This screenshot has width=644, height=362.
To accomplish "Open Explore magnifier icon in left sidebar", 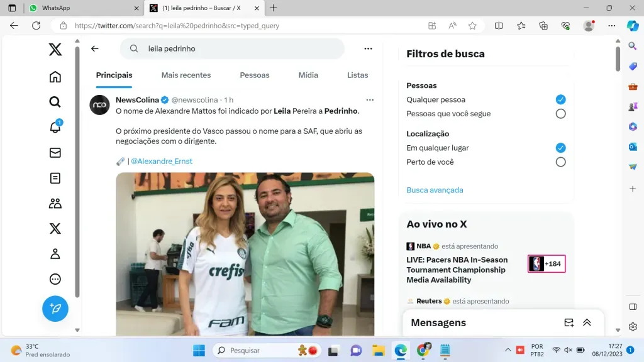I will coord(55,102).
